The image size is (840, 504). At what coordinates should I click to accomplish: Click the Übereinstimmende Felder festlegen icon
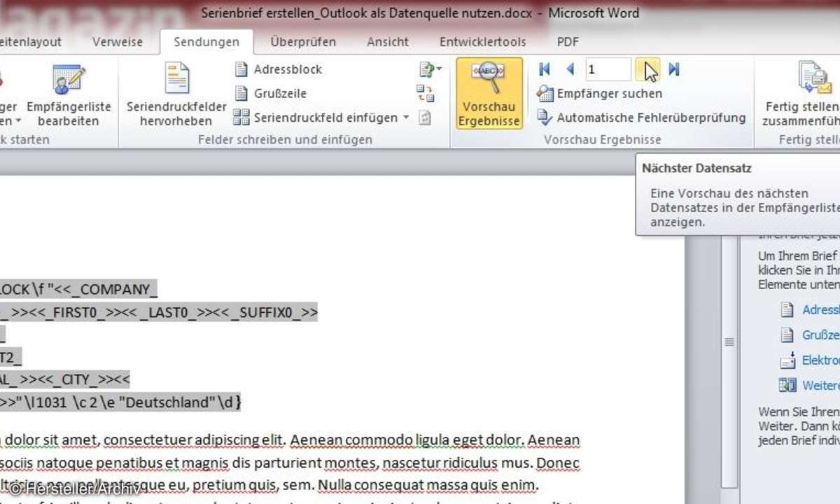[x=425, y=93]
